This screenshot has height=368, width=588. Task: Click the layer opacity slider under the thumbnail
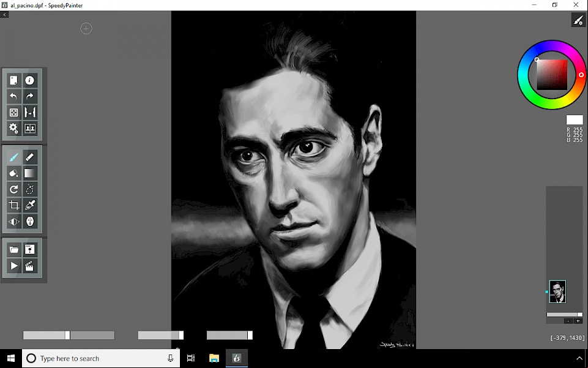click(564, 315)
